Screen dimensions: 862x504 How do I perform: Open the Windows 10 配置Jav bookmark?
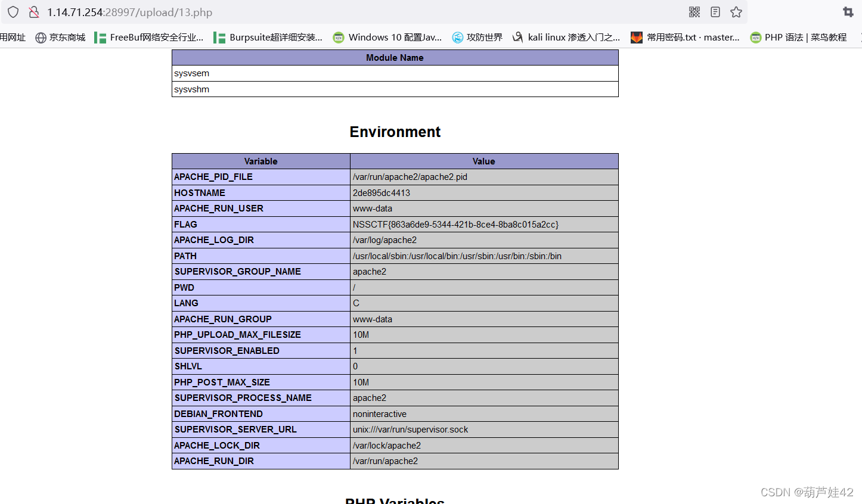[387, 38]
